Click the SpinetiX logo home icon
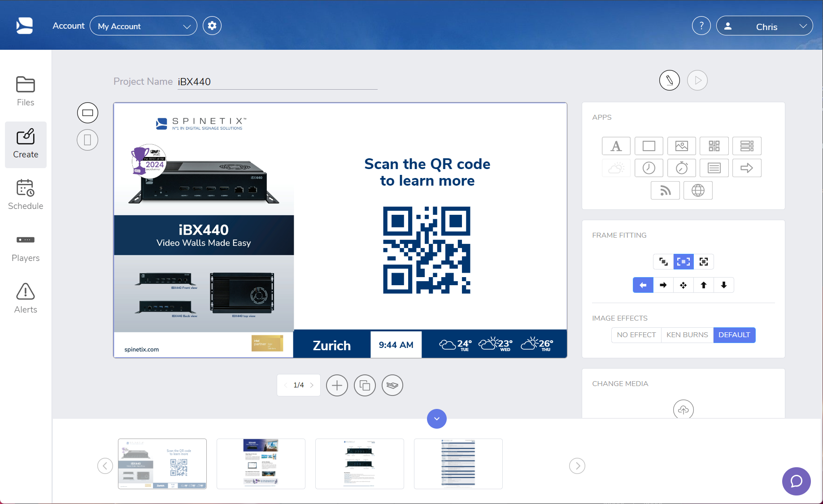Screen dimensions: 823x504 (x=25, y=26)
